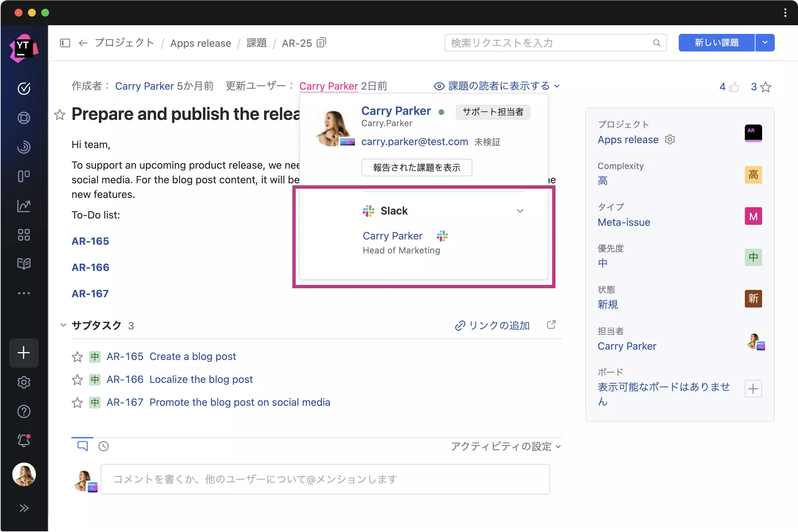The image size is (798, 532).
Task: Click the 報告された課題を表示 button
Action: pos(417,167)
